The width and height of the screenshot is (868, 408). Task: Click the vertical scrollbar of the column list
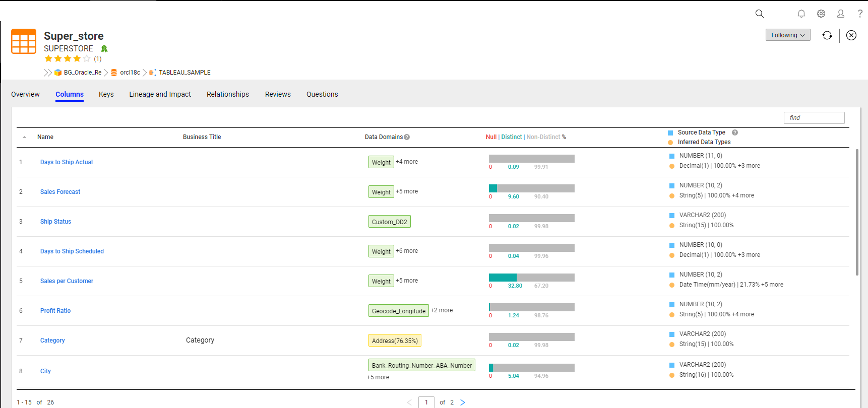[857, 212]
